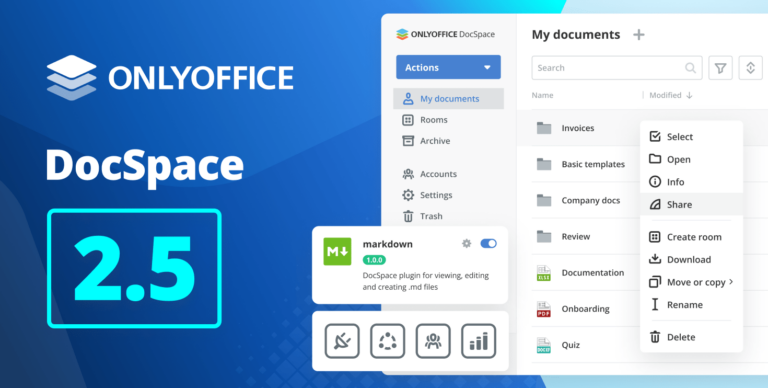
Task: Sort by the Modified column arrow
Action: [x=689, y=96]
